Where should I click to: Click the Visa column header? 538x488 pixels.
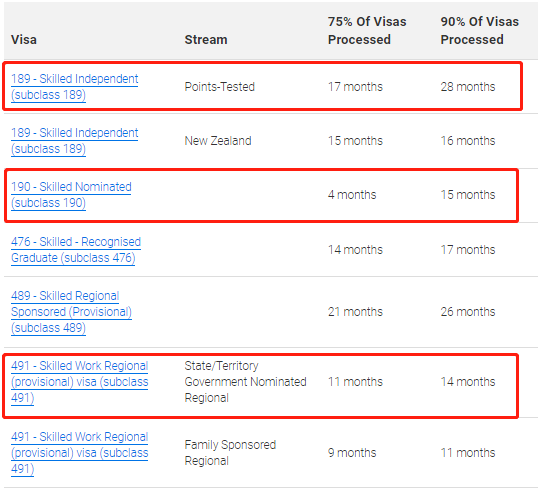pos(24,39)
